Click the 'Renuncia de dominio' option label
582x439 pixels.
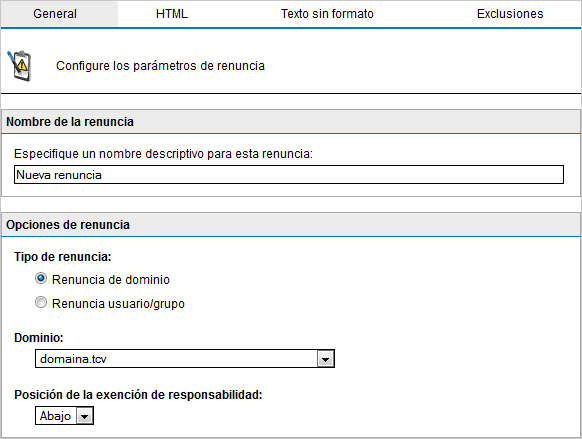tap(111, 279)
